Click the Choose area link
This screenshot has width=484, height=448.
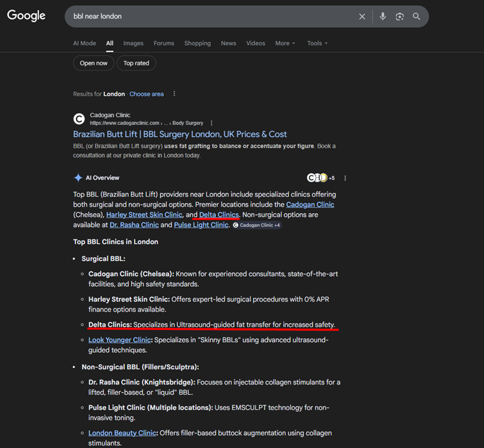[x=146, y=94]
